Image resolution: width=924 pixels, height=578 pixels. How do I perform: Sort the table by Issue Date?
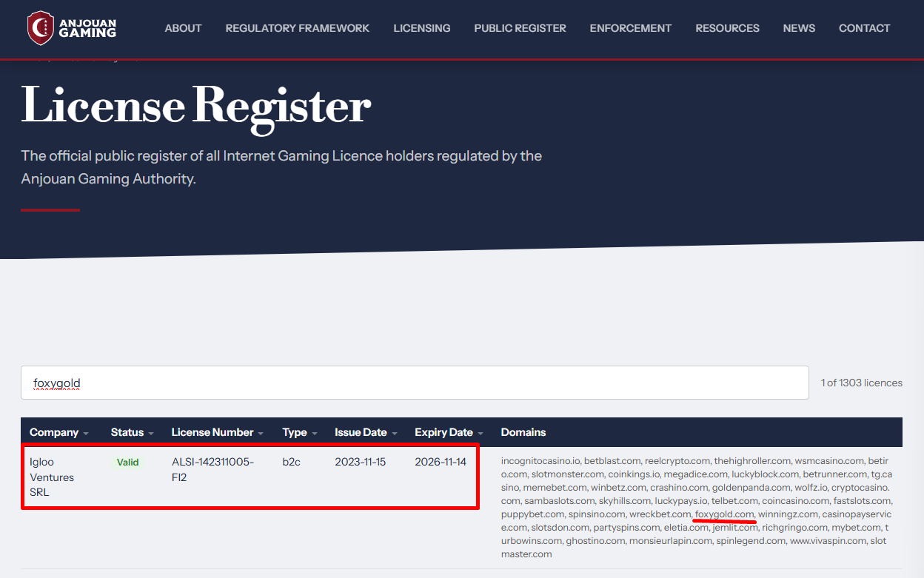coord(366,432)
